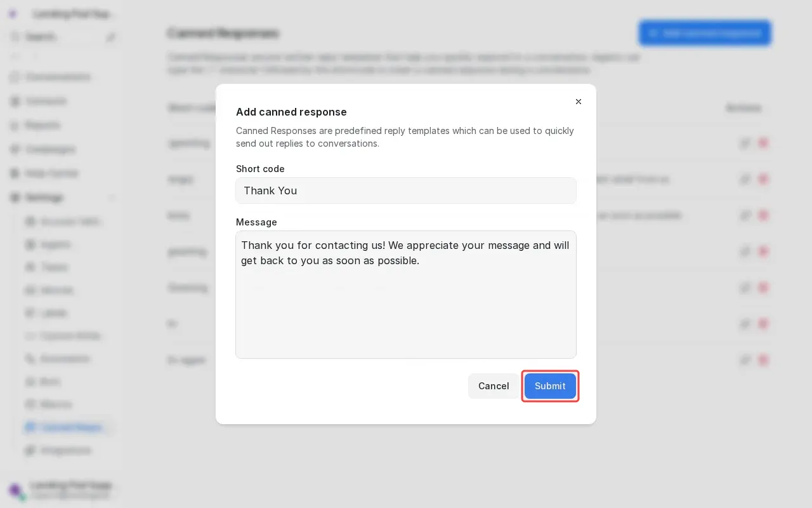Select the Macros settings entry
Image resolution: width=812 pixels, height=508 pixels.
[56, 404]
